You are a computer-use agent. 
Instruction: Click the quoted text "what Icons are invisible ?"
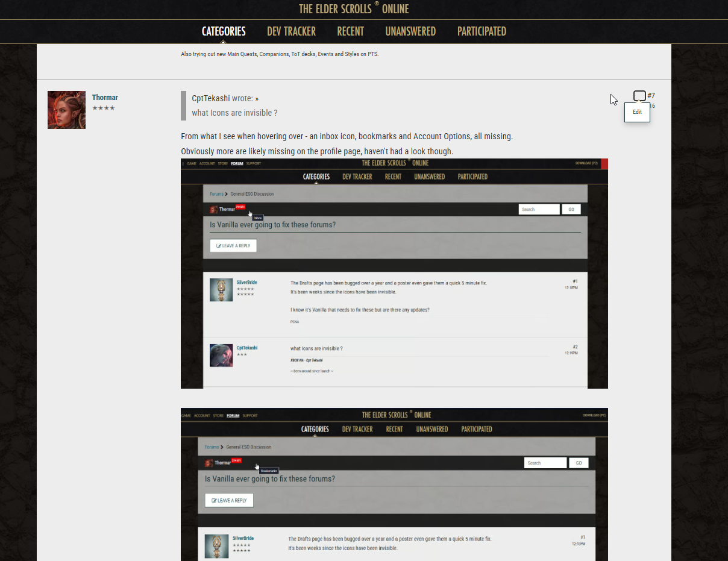coord(234,113)
